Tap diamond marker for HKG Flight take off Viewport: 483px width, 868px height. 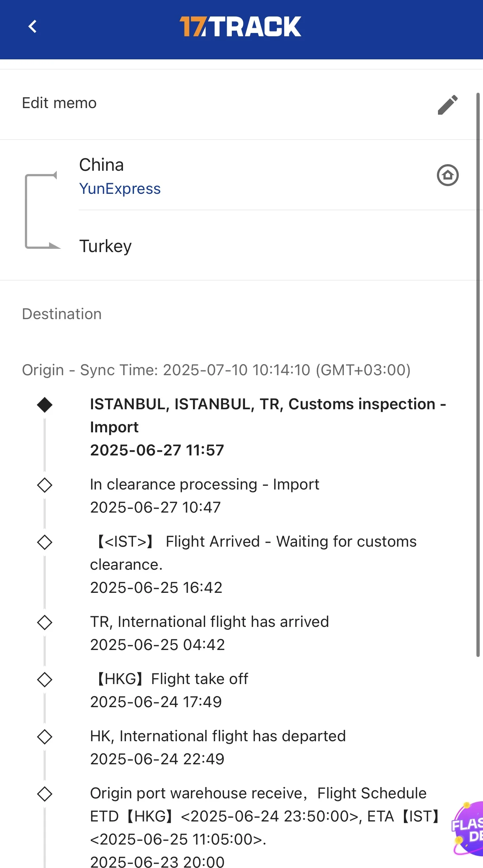tap(45, 680)
